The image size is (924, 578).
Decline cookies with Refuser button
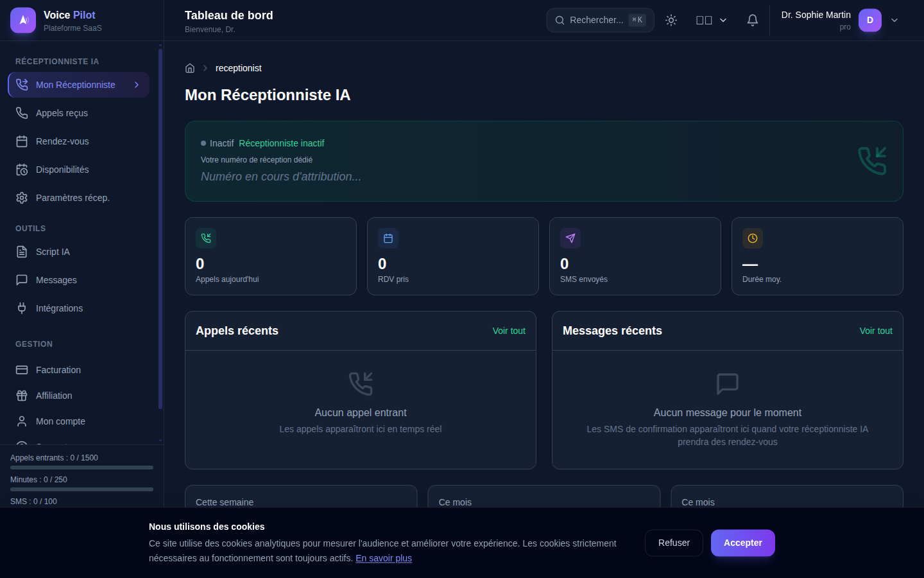coord(674,543)
